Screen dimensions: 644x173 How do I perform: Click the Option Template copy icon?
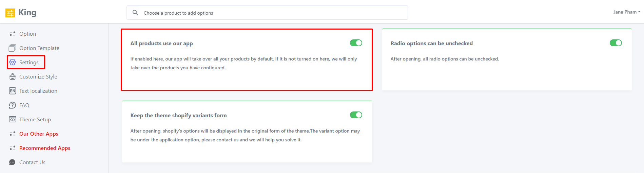coord(13,48)
